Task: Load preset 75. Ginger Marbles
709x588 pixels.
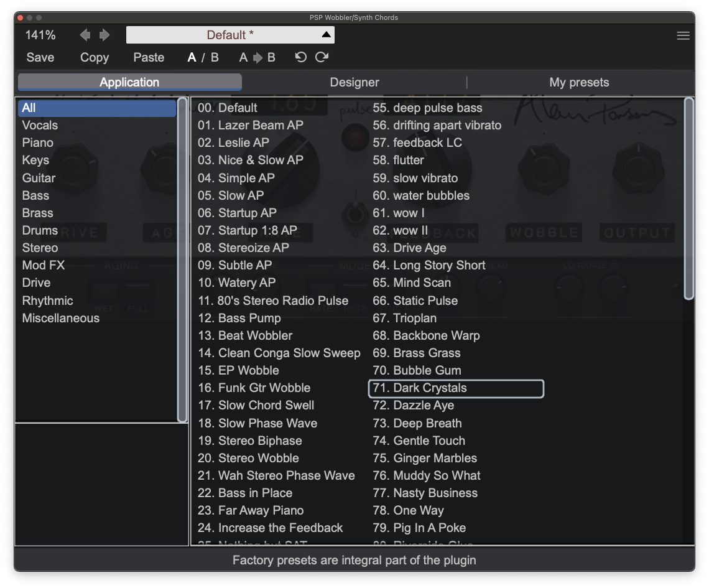Action: tap(425, 458)
